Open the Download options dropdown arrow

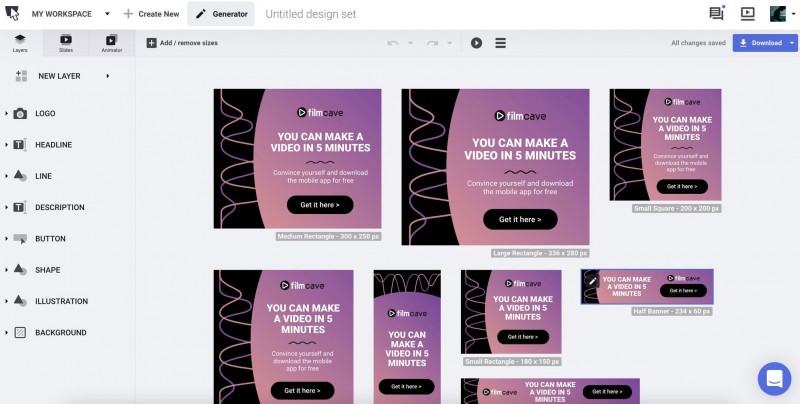(x=792, y=43)
